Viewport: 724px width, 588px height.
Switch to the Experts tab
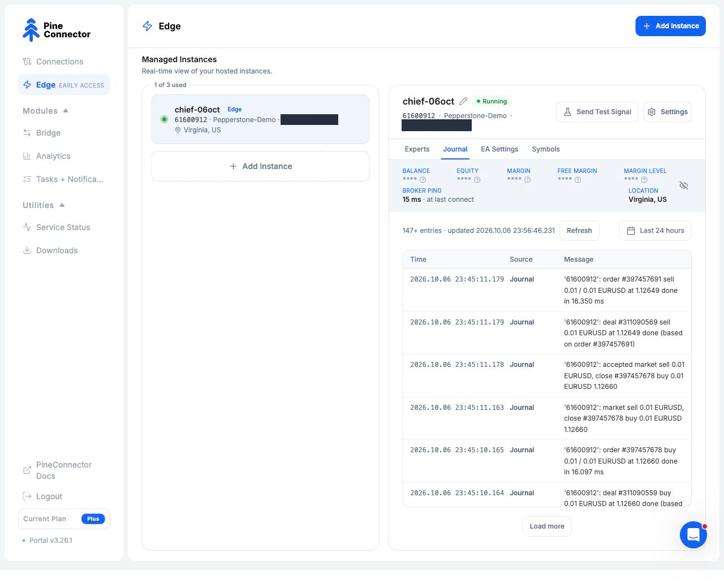pyautogui.click(x=417, y=149)
